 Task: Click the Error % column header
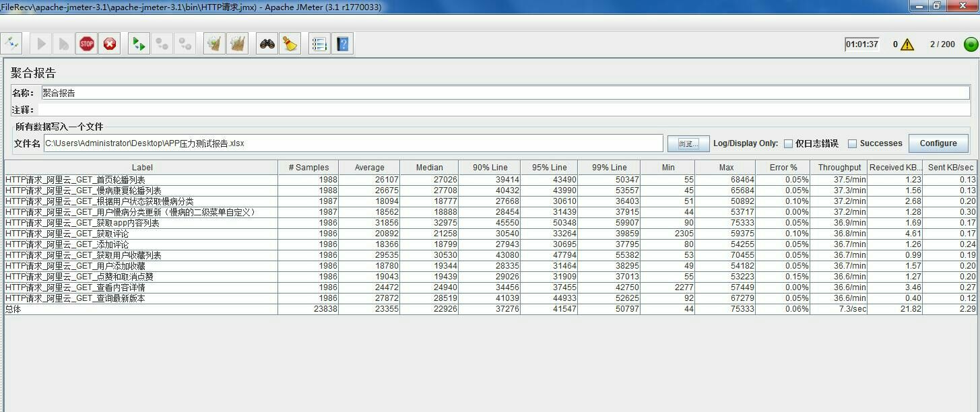pos(783,168)
